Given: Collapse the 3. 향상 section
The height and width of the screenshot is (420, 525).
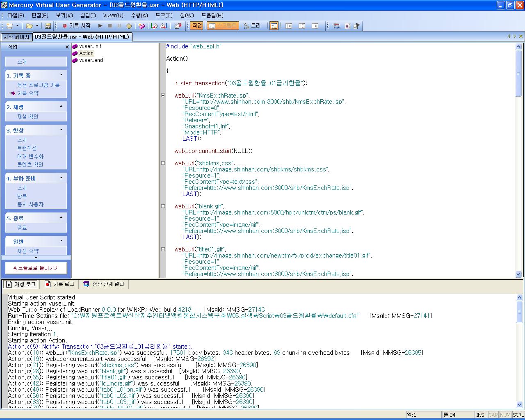Looking at the screenshot, I should [x=62, y=130].
